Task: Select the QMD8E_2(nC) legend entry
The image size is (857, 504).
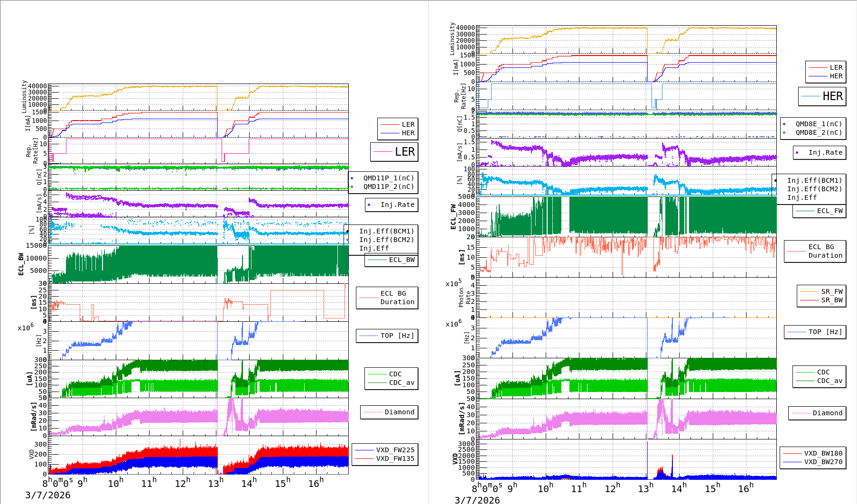Action: pyautogui.click(x=818, y=132)
